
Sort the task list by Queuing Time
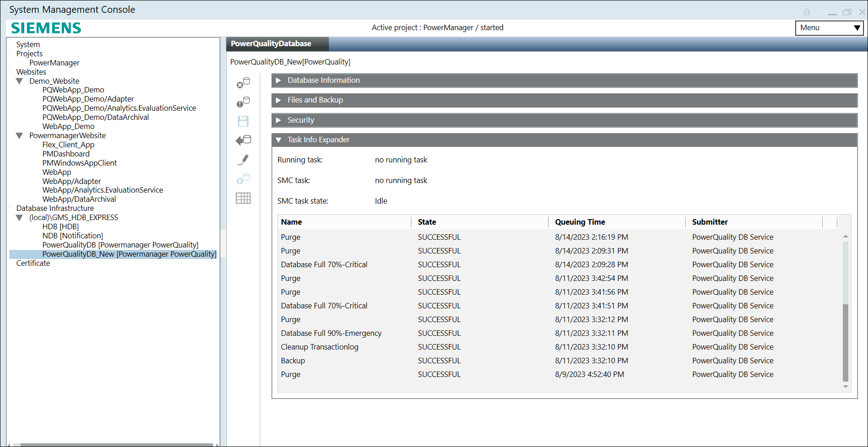580,222
